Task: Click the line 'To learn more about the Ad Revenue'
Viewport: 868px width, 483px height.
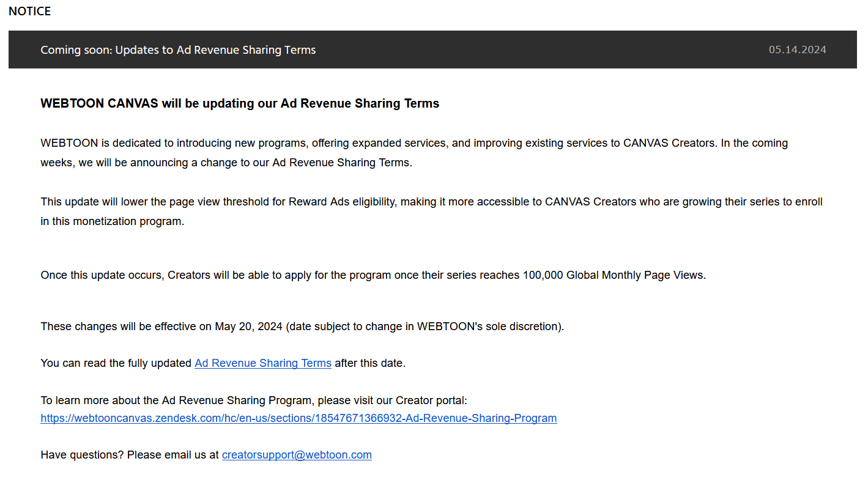Action: 254,400
